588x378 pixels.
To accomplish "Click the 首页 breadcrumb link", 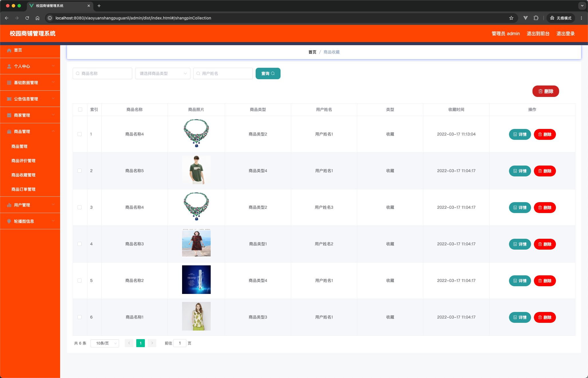I will point(312,52).
